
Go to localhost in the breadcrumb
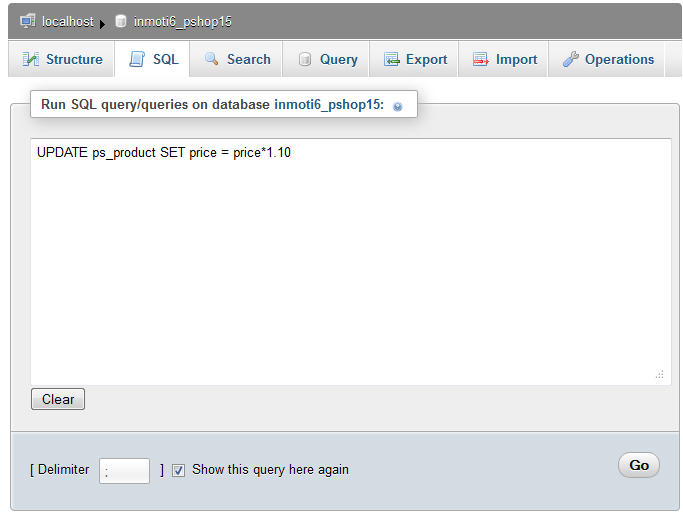tap(67, 21)
